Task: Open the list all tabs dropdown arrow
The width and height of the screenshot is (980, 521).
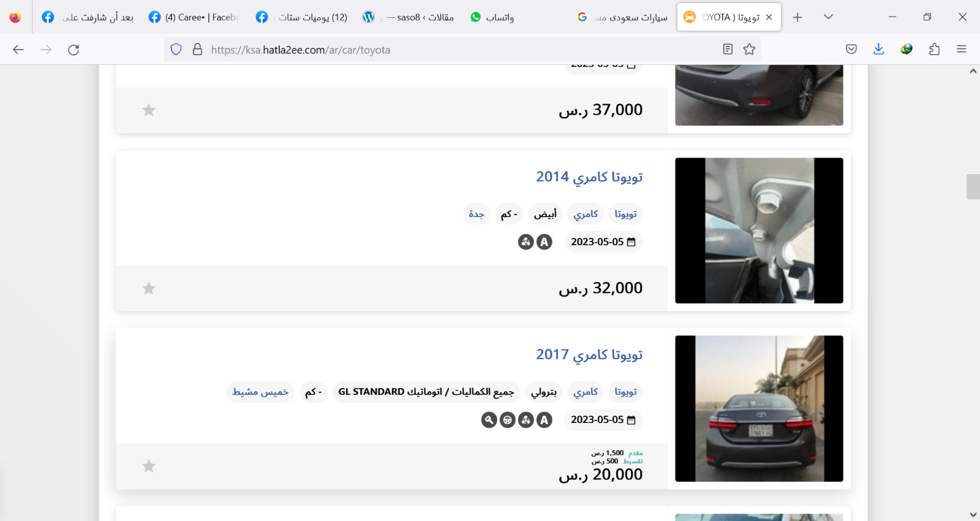Action: pyautogui.click(x=828, y=17)
